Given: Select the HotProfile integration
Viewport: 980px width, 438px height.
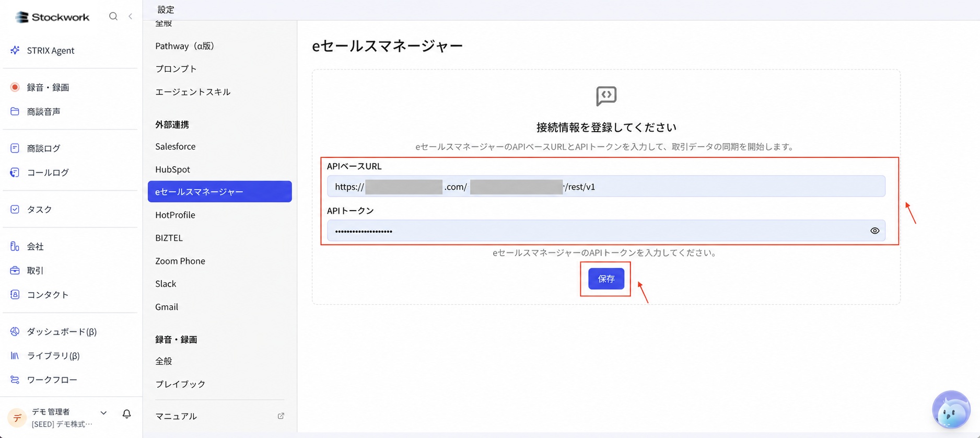Looking at the screenshot, I should point(175,215).
